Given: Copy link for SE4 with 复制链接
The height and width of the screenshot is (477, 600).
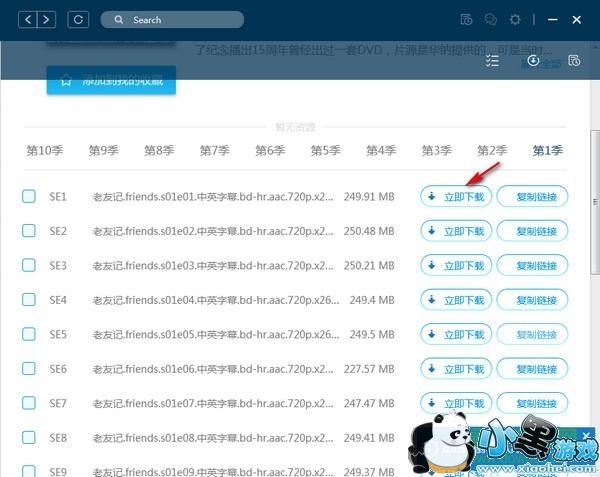Looking at the screenshot, I should click(x=532, y=300).
